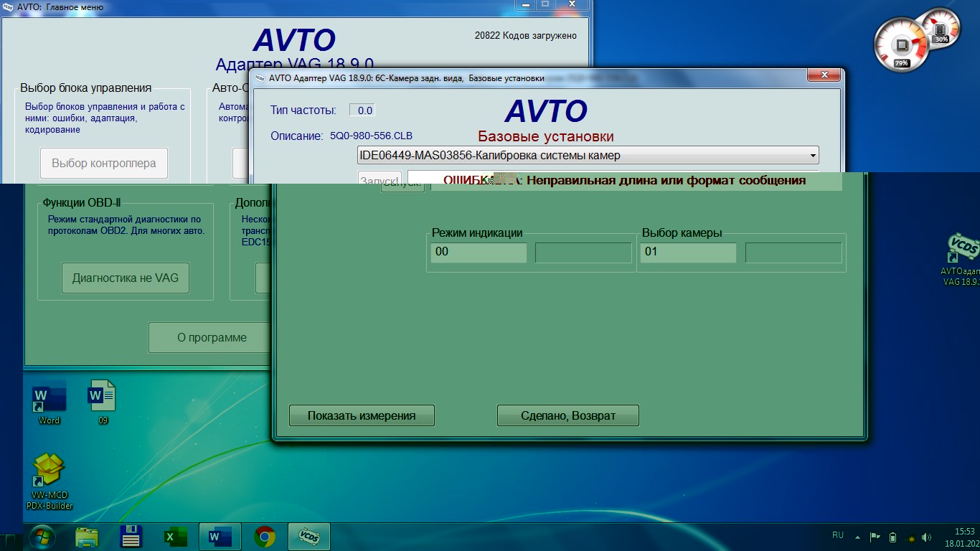Screen dimensions: 980x551
Task: Click the 'Режим индикации' field showing 00
Action: click(479, 253)
